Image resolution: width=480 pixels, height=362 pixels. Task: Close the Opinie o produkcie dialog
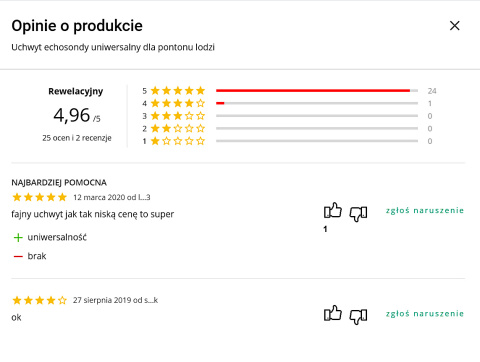(x=455, y=26)
